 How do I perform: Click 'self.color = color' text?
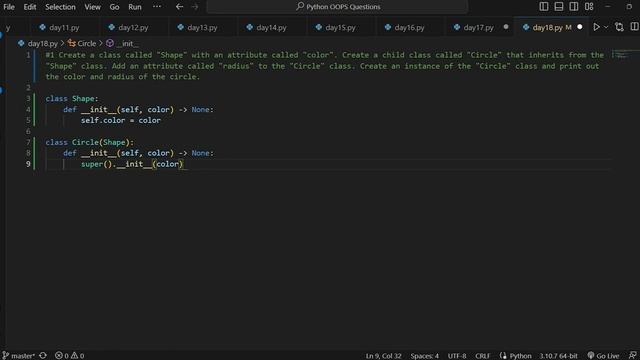(120, 120)
